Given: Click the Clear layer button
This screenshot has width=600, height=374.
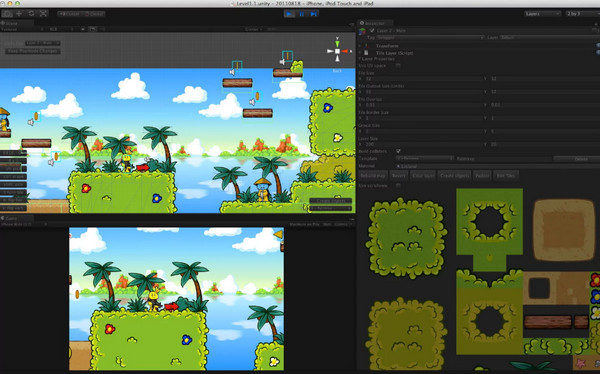Looking at the screenshot, I should click(423, 175).
